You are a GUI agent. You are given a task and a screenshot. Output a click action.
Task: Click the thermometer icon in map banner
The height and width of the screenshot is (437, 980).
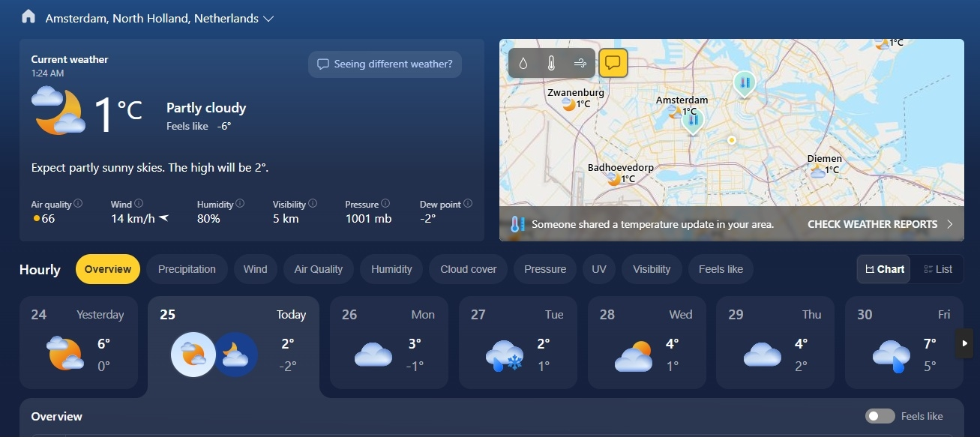coord(516,224)
